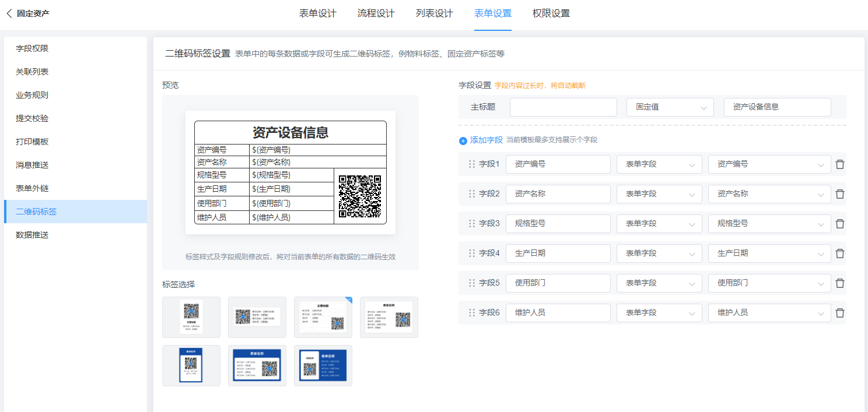Select 打印模板 in the left sidebar

pos(32,142)
